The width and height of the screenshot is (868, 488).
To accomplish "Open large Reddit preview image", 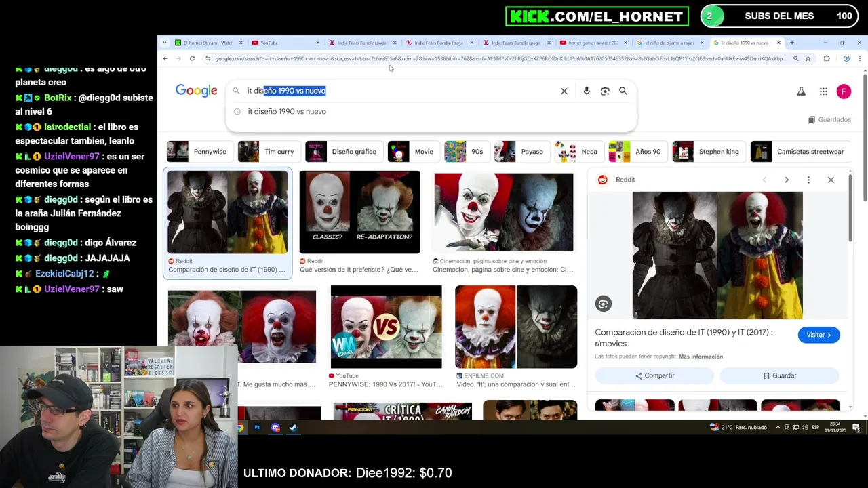I will click(717, 256).
